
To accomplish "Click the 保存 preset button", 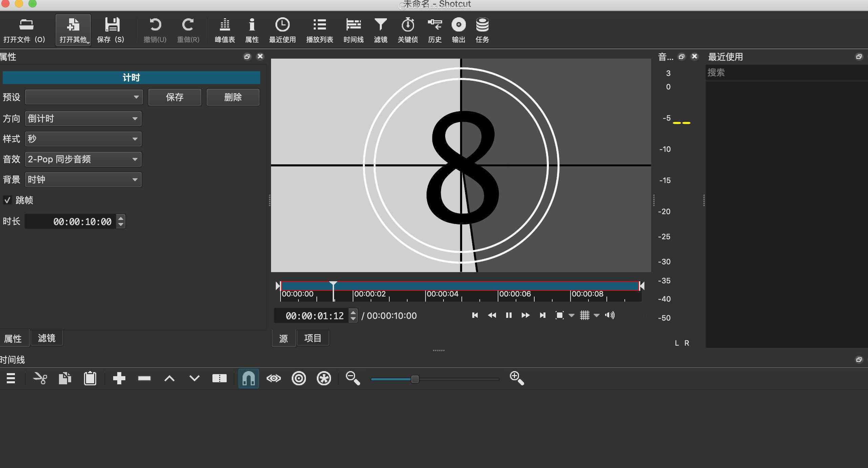I will (x=175, y=97).
